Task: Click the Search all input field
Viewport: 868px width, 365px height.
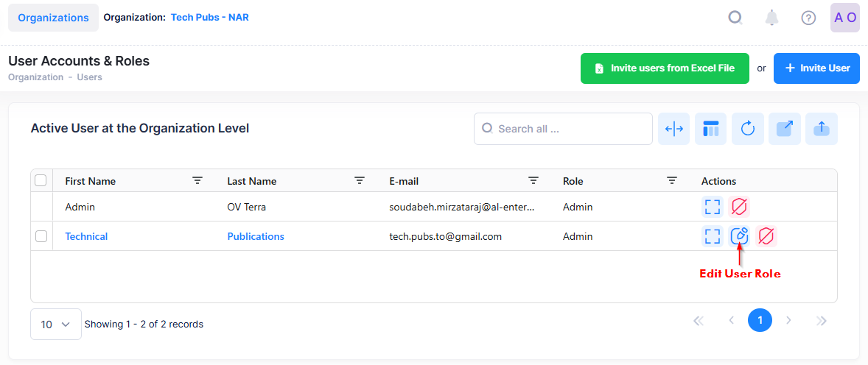Action: tap(564, 129)
